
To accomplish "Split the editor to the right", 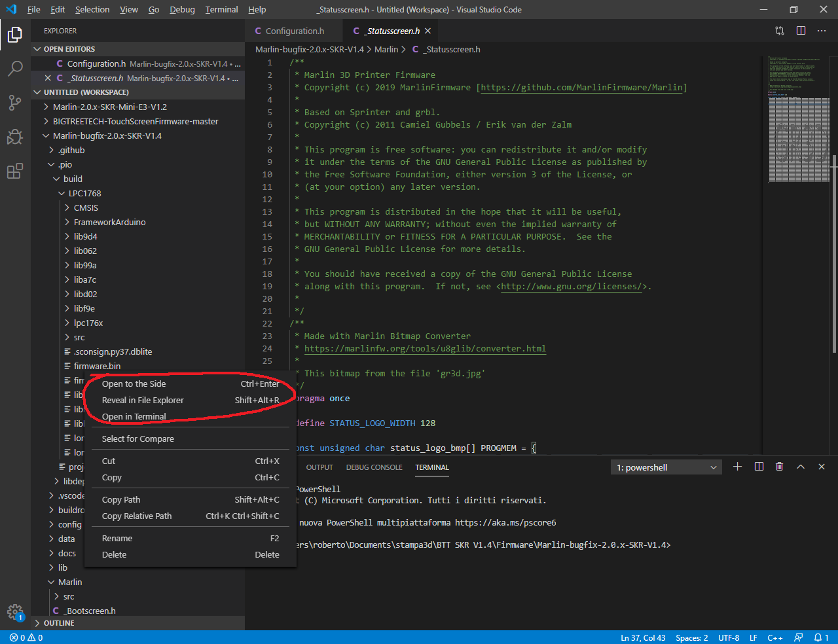I will [801, 31].
